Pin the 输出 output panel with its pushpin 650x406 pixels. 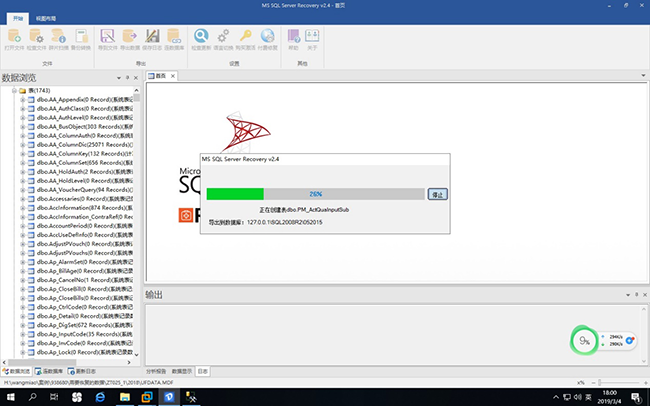coord(636,294)
